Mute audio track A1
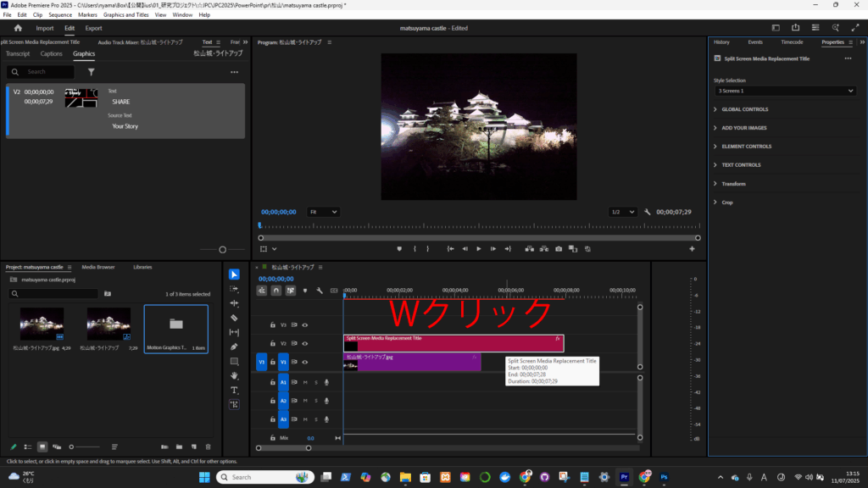Screen dimensions: 868x488 click(x=304, y=382)
